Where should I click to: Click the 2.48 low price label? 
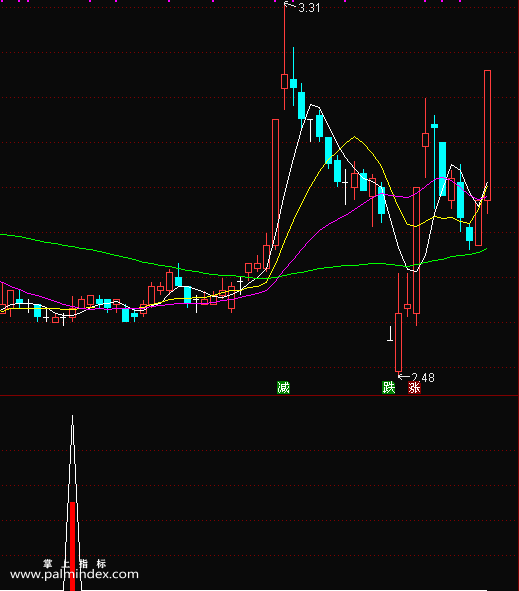pos(423,377)
